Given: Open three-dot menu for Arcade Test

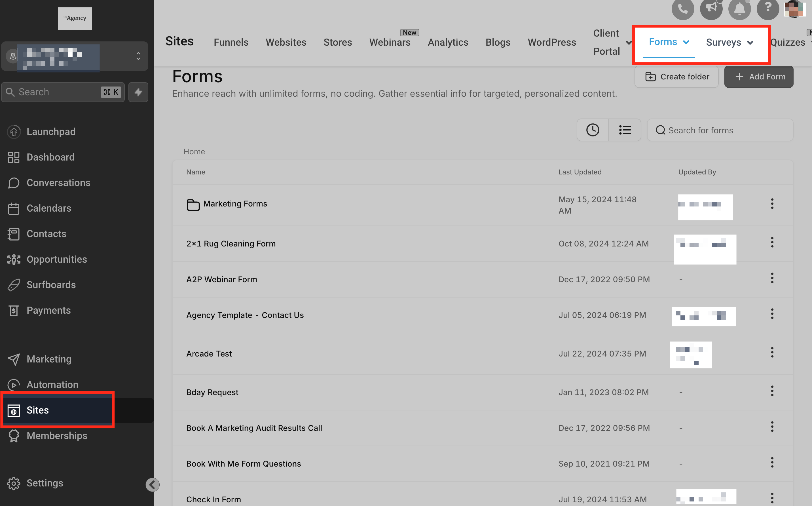Looking at the screenshot, I should (772, 352).
